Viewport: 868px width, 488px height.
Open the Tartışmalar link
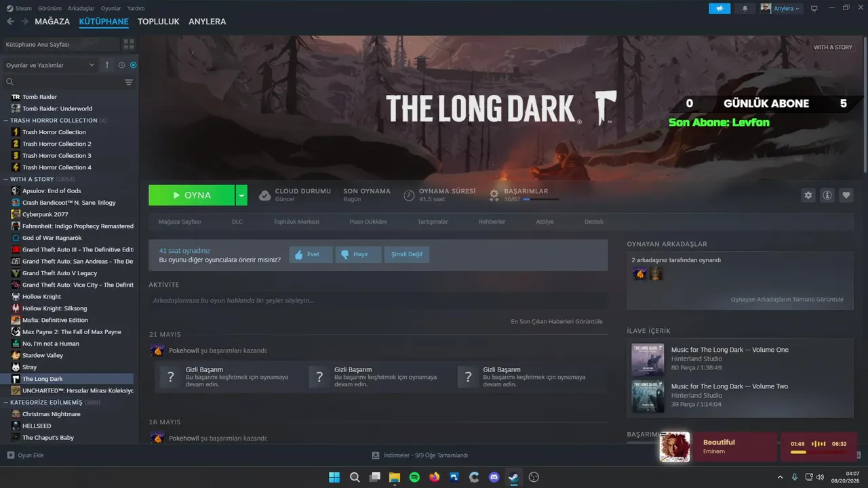433,222
